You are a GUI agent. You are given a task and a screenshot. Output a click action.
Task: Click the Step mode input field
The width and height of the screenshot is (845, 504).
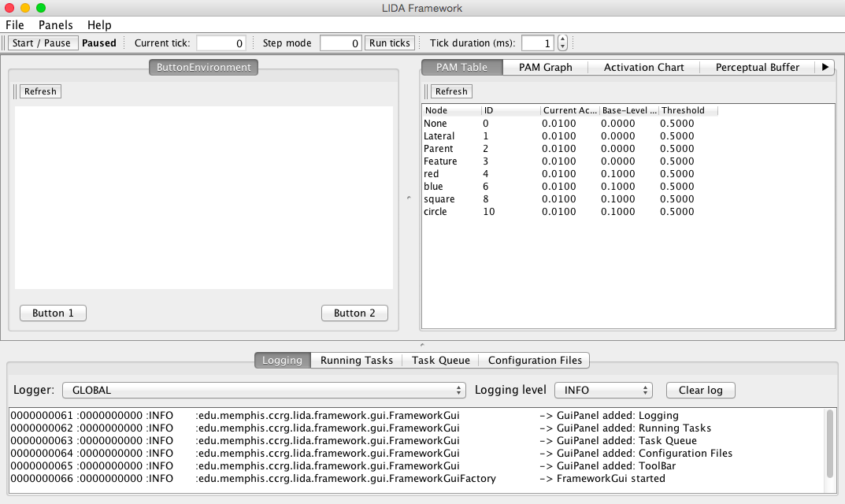point(340,43)
